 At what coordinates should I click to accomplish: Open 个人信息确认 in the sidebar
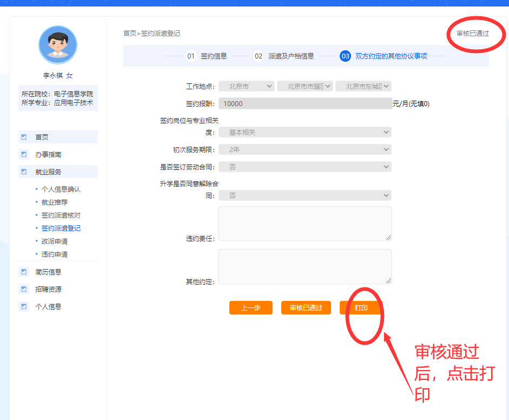[61, 189]
